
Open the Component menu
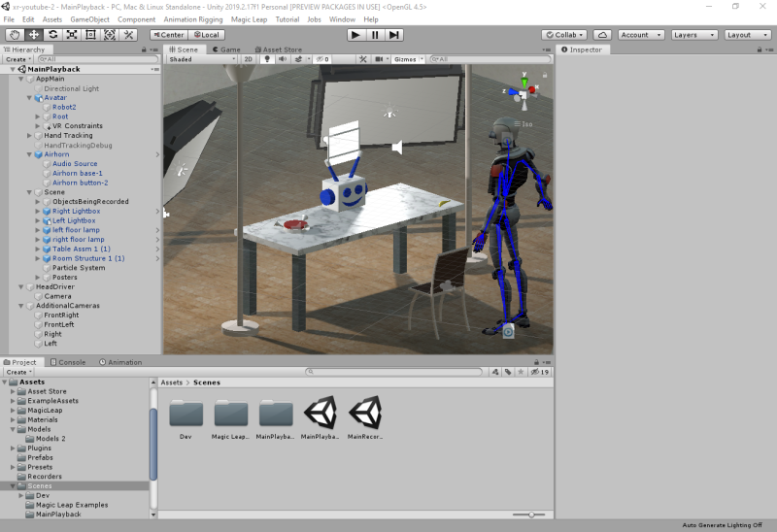click(x=136, y=19)
